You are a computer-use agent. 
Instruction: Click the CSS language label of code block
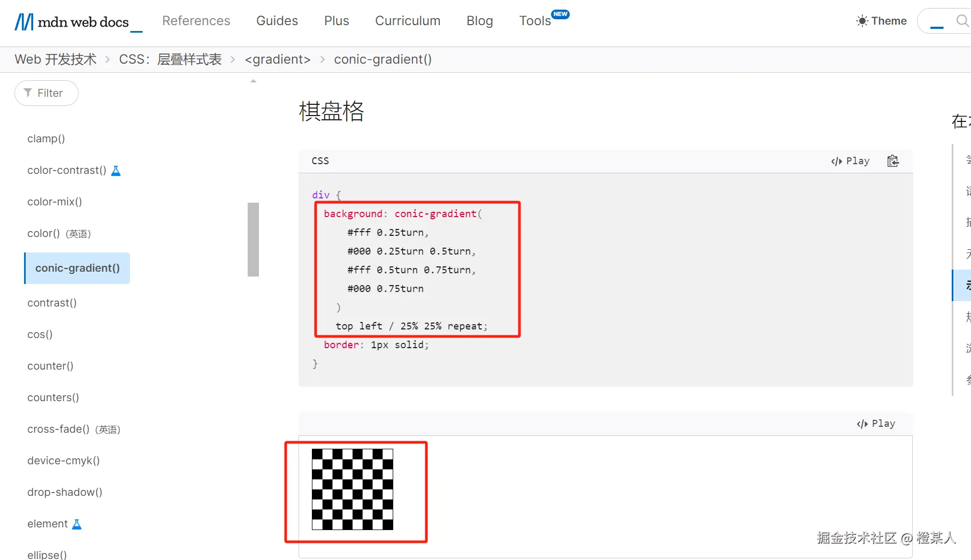[x=320, y=161]
